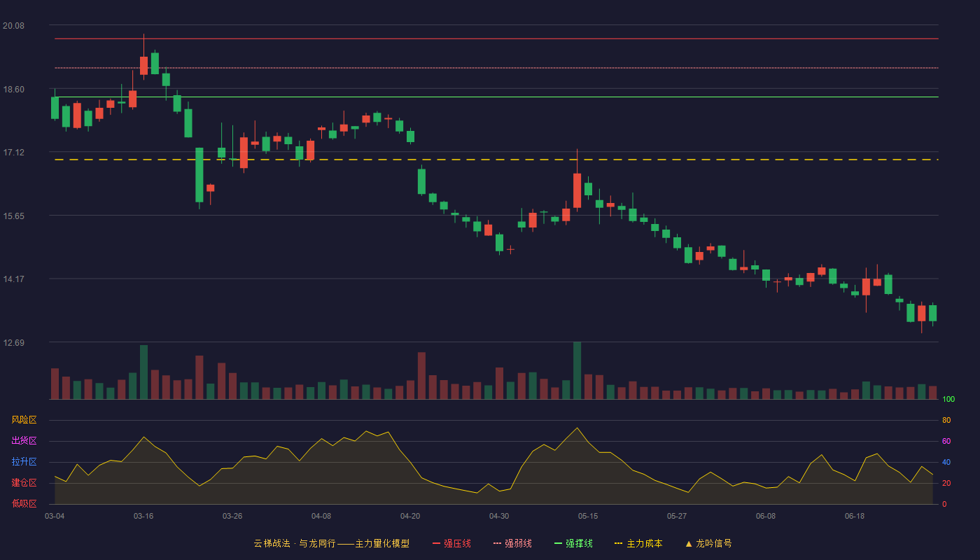Toggle the 云梯战法 主力量化模型 legend entry
The image size is (980, 560).
click(x=331, y=543)
